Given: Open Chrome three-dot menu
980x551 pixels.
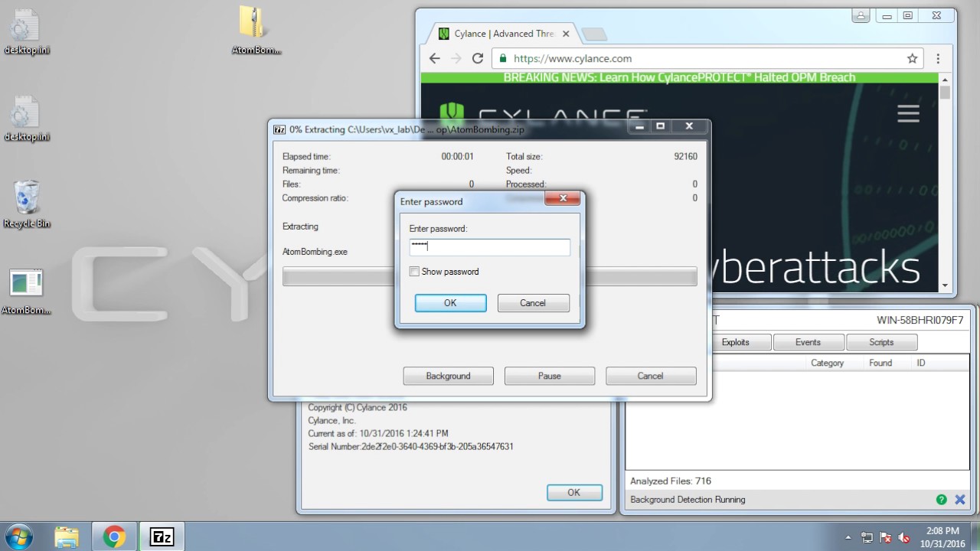Looking at the screenshot, I should point(938,58).
